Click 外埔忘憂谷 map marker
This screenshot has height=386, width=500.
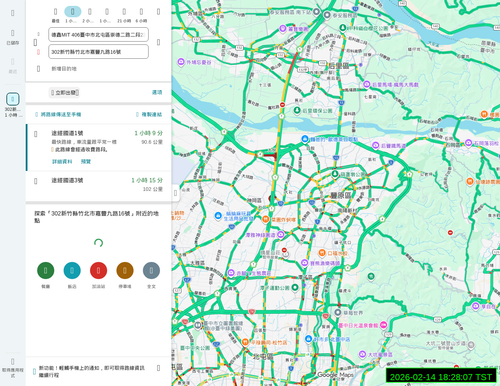[x=181, y=62]
